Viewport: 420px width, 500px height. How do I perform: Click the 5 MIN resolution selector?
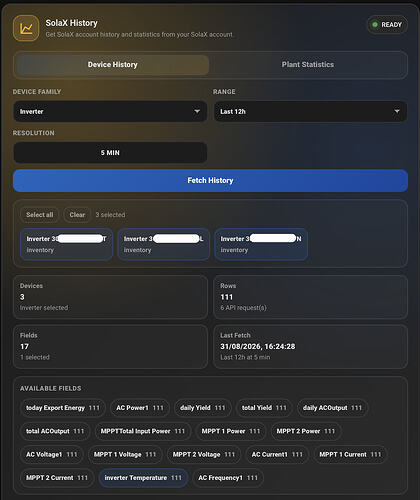(x=110, y=153)
